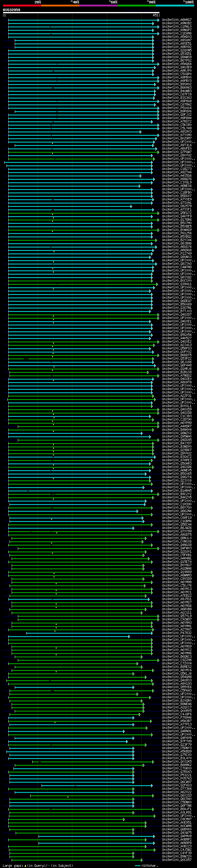Click the UniRef100_O77364 hit label

[177, 789]
